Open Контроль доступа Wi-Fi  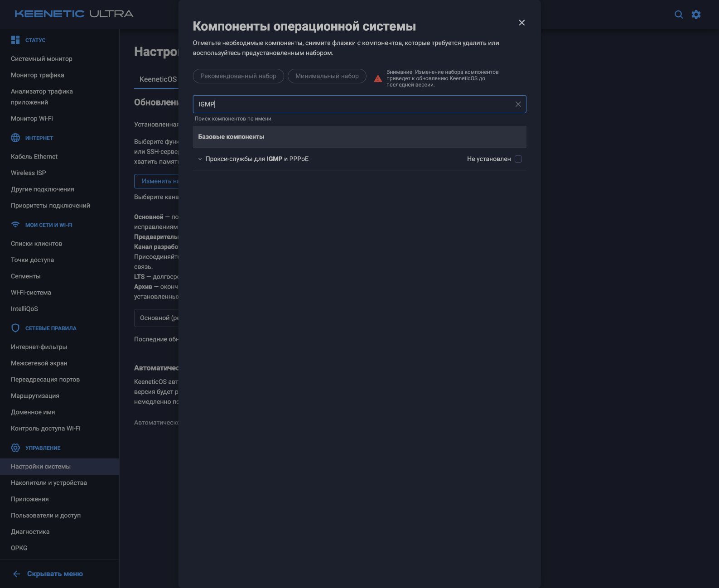[46, 429]
